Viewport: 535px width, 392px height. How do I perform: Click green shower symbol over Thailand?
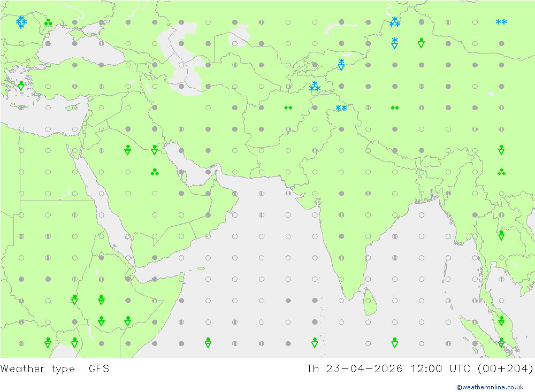(x=502, y=235)
